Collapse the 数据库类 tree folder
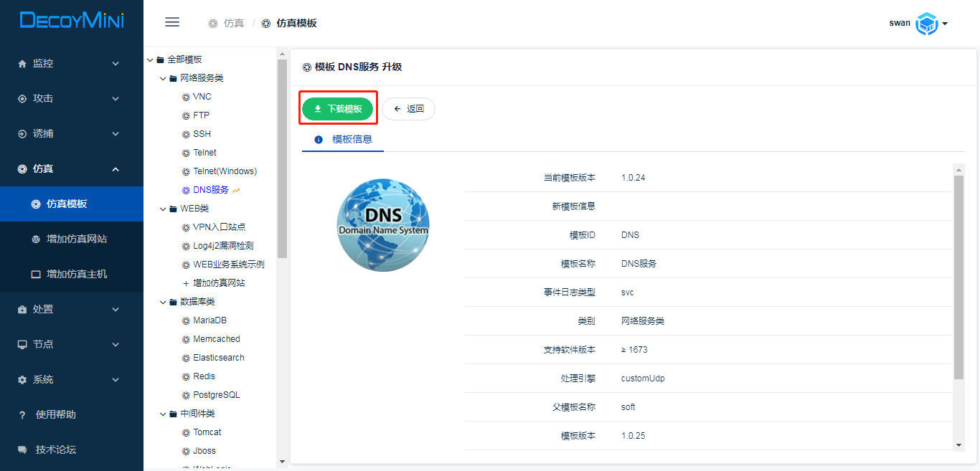This screenshot has width=980, height=471. coord(164,302)
